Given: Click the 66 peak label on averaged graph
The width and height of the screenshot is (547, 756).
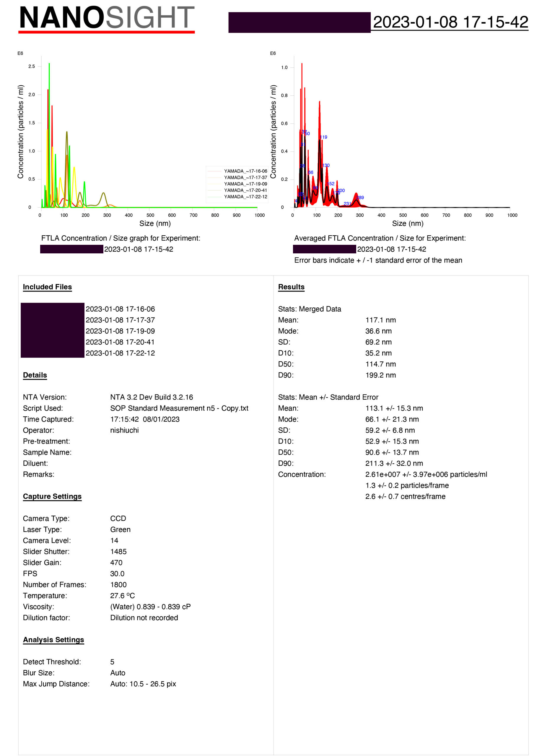Looking at the screenshot, I should [x=310, y=172].
